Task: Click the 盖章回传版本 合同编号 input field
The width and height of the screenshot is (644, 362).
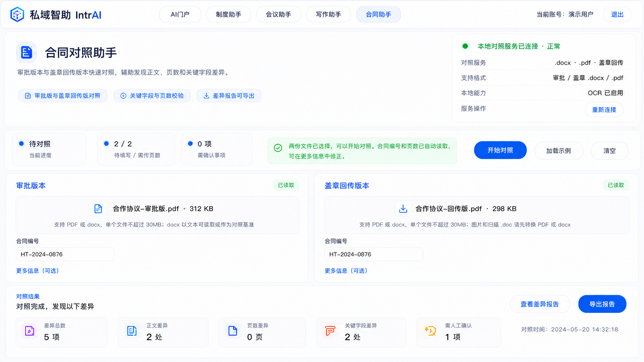Action: (374, 254)
